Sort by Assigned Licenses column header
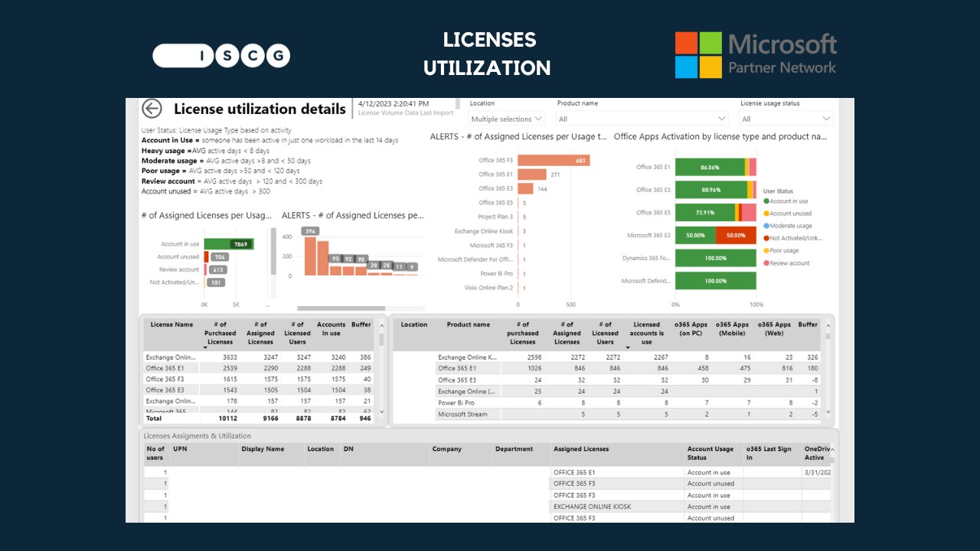980x551 pixels. 582,449
